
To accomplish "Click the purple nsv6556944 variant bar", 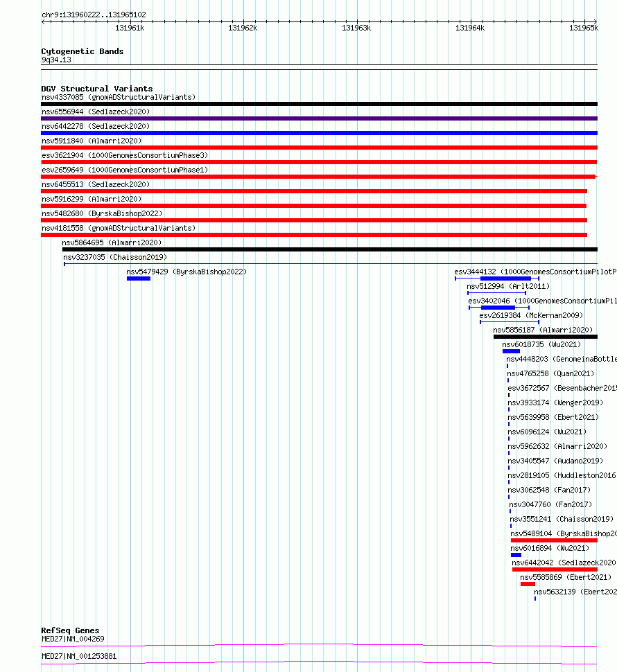I will pyautogui.click(x=319, y=118).
